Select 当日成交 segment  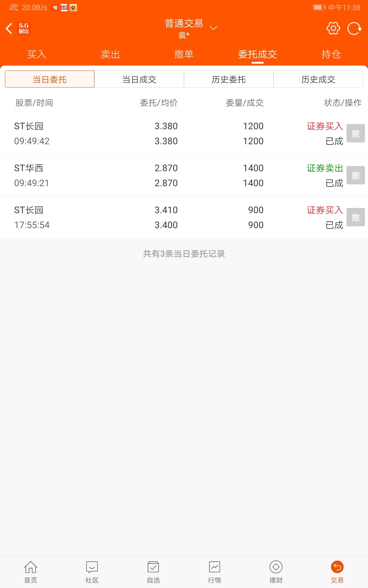[x=139, y=79]
